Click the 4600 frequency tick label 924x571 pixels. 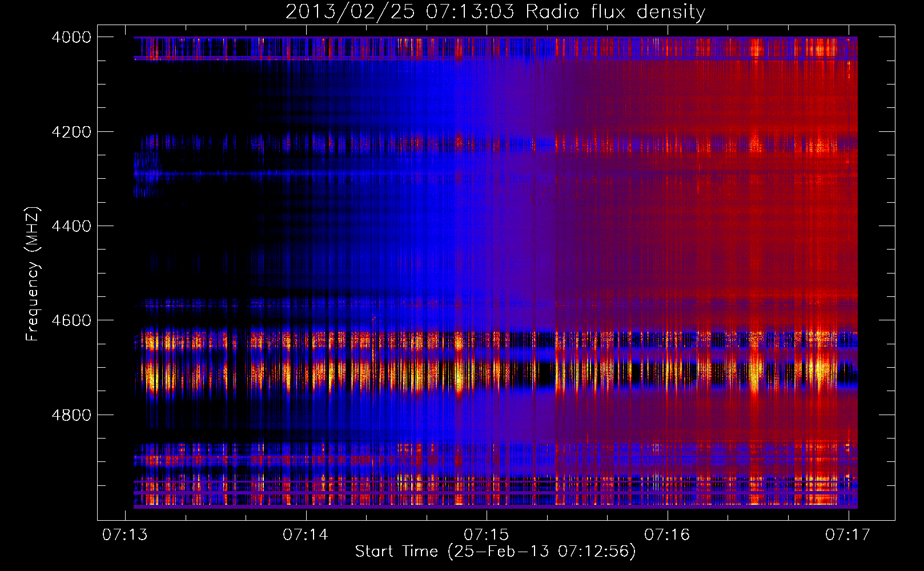(71, 320)
